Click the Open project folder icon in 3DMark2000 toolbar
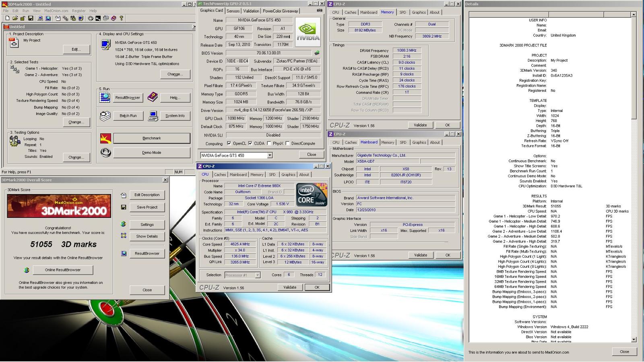644x362 pixels. click(x=15, y=18)
